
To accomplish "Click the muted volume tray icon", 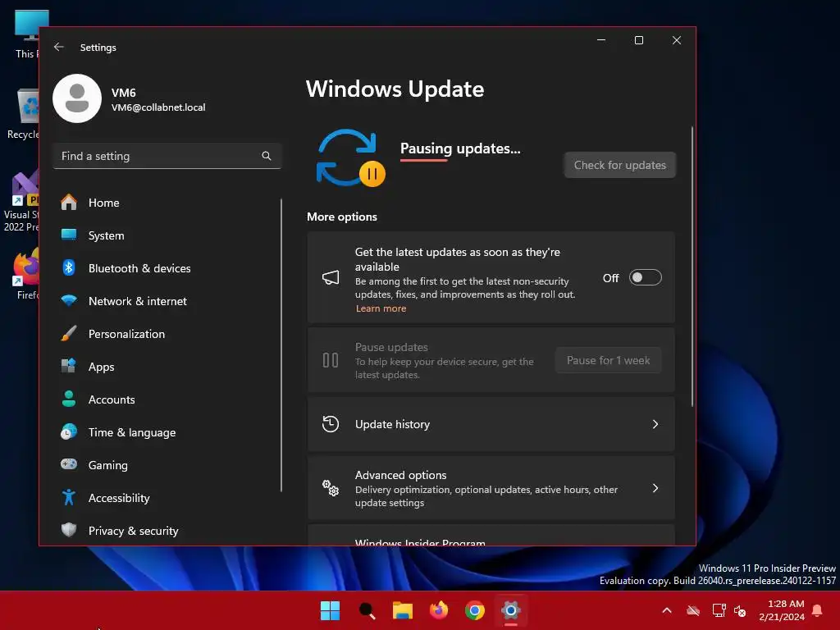I will pos(741,610).
